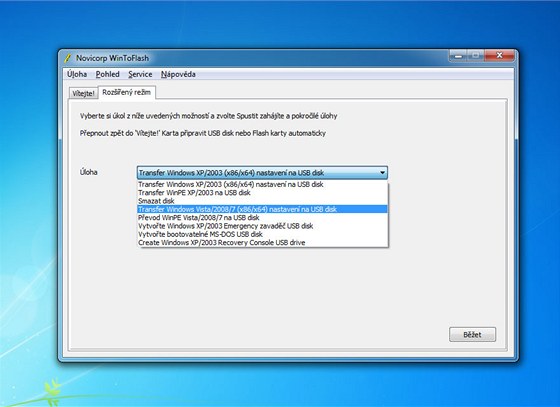Select Smazat disk option

(x=262, y=201)
